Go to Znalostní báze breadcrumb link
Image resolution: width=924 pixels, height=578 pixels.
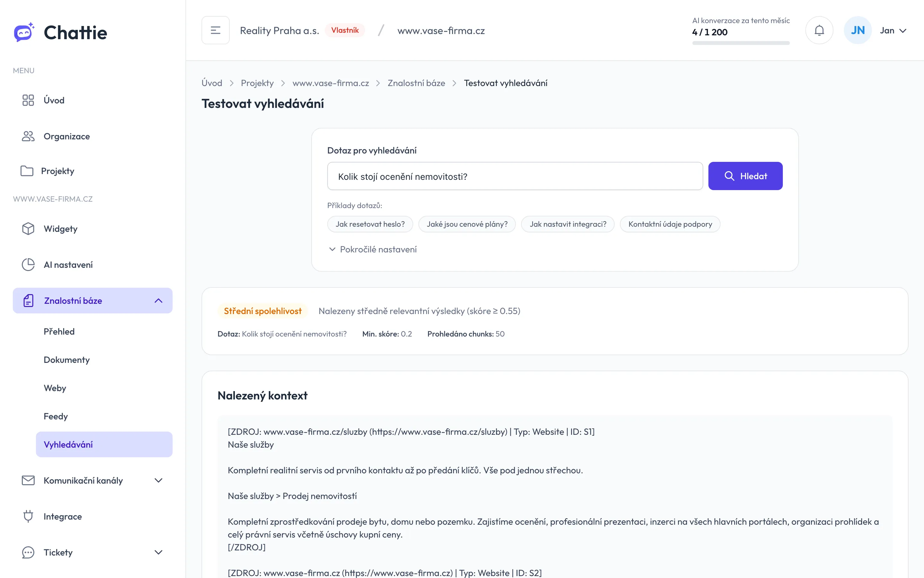coord(416,83)
